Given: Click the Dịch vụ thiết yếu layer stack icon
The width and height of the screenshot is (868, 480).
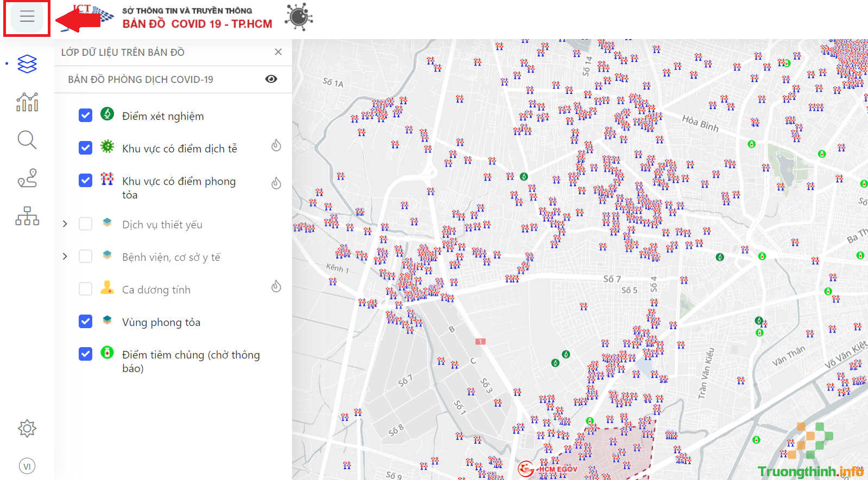Looking at the screenshot, I should 107,222.
